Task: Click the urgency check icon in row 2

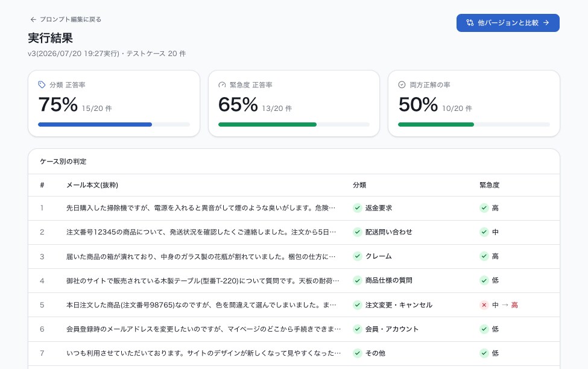Action: pos(484,232)
